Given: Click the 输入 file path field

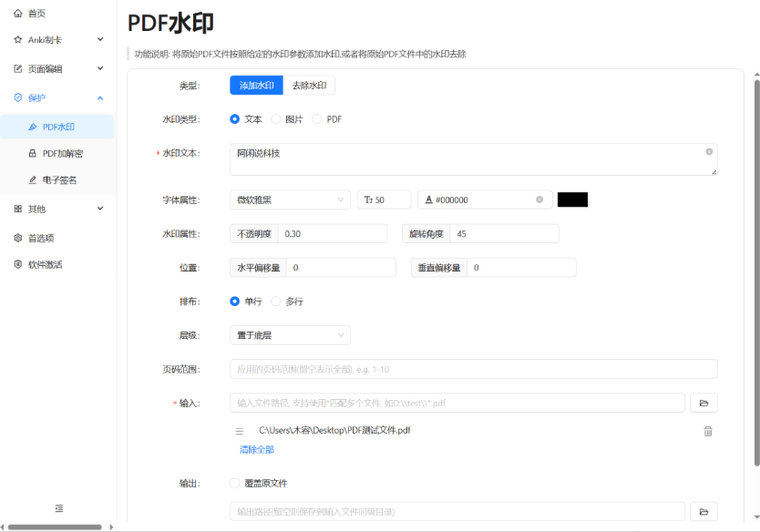Looking at the screenshot, I should pos(457,404).
